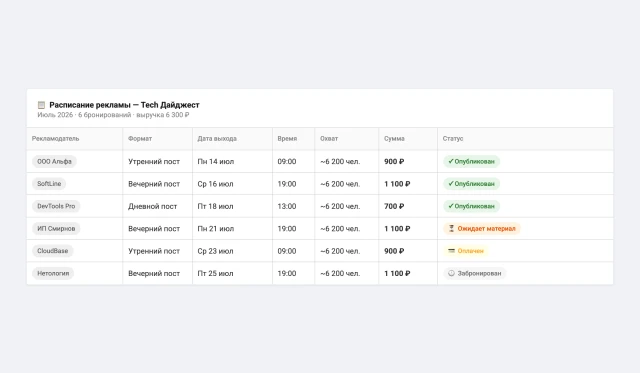Click Опубликован label in the ООО Альфа row
Image resolution: width=640 pixels, height=373 pixels.
click(x=474, y=162)
